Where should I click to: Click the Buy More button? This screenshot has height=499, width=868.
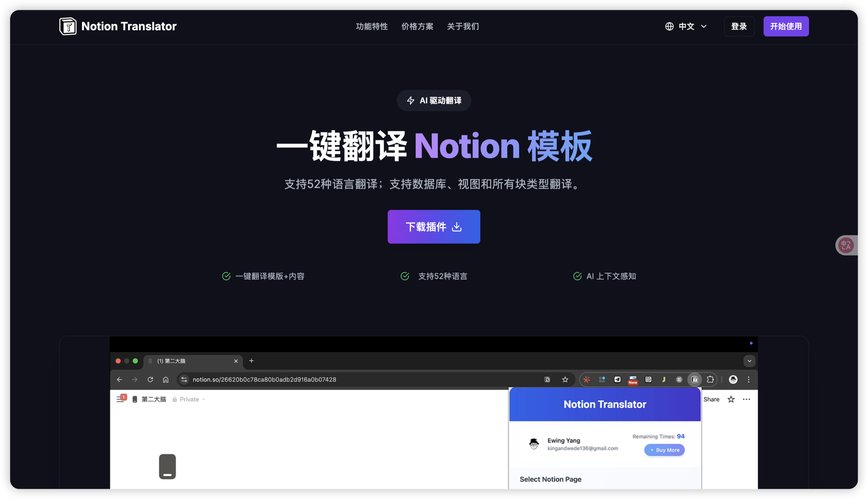tap(664, 450)
